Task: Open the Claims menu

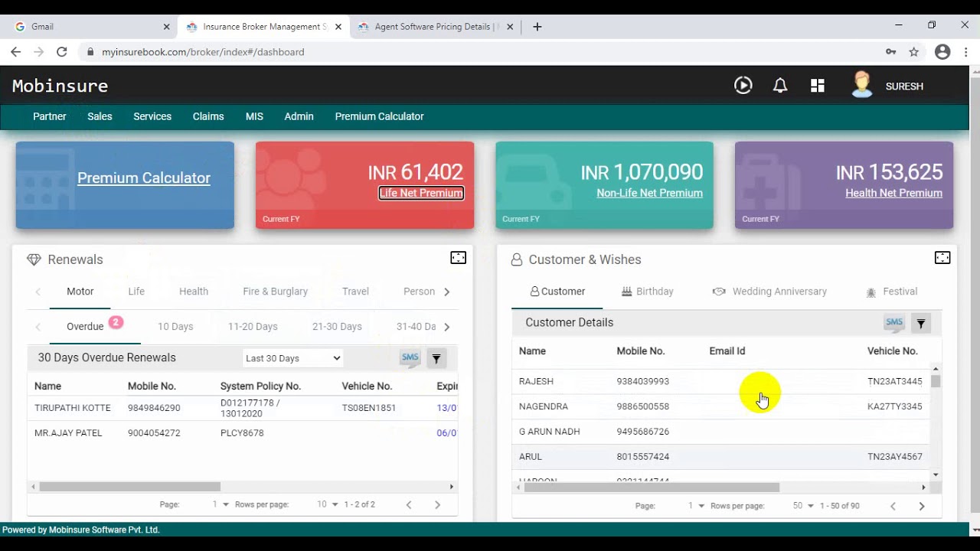Action: pos(208,116)
